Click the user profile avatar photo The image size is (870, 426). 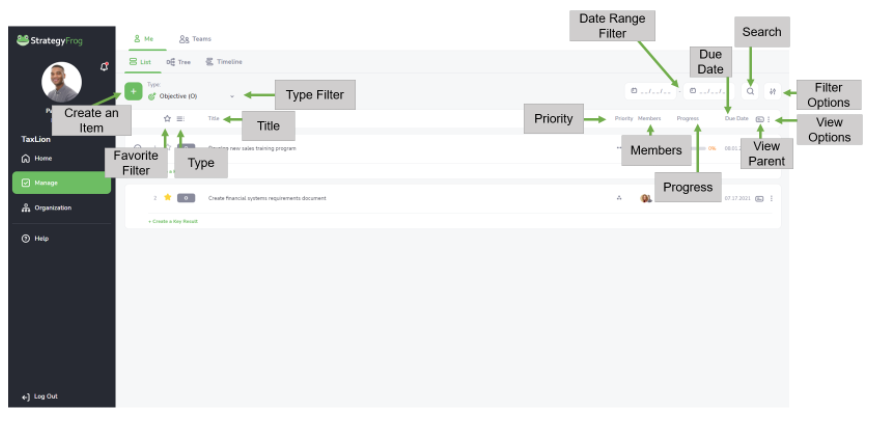click(62, 82)
